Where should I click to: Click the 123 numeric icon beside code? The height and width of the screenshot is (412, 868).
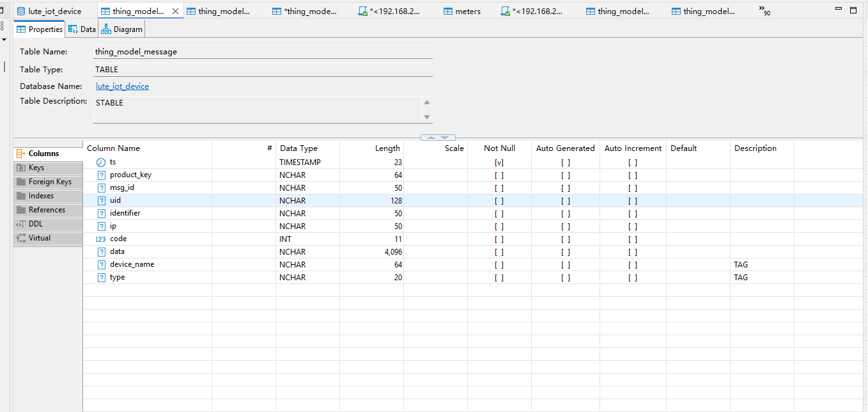coord(101,239)
